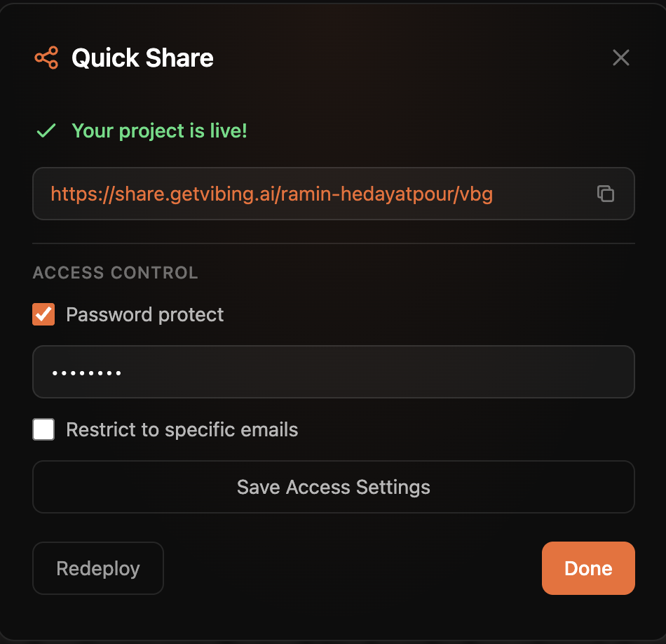Viewport: 666px width, 644px height.
Task: Redeploy the project
Action: (97, 568)
